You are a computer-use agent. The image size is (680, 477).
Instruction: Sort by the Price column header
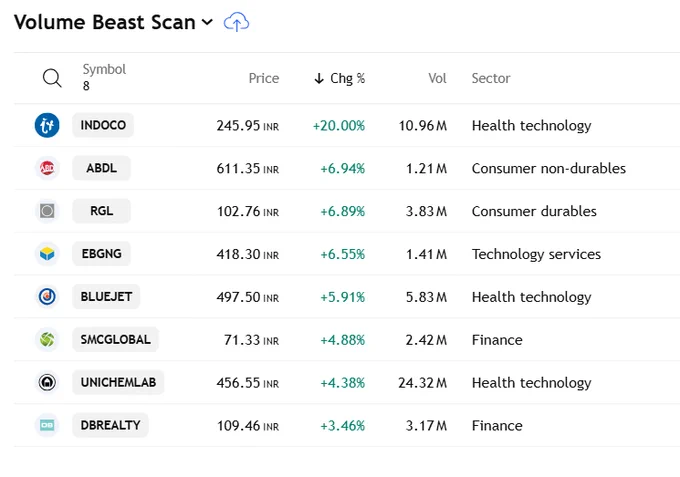click(264, 78)
